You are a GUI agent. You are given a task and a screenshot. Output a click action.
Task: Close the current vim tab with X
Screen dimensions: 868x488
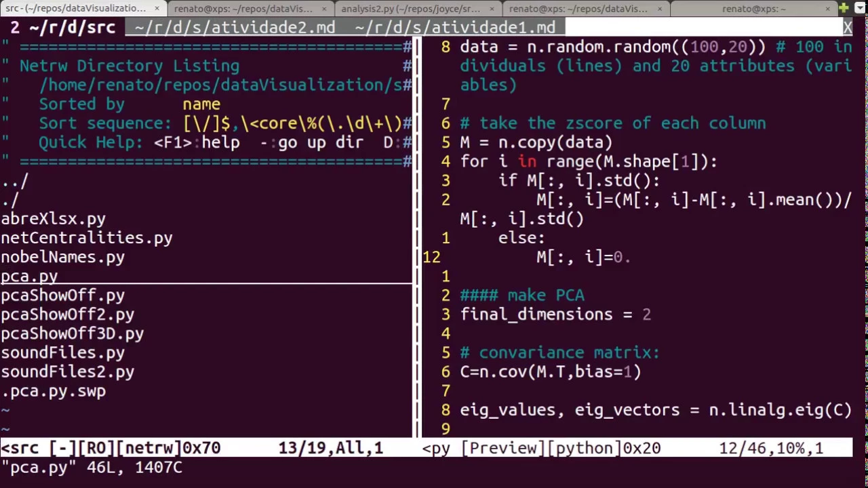pyautogui.click(x=847, y=28)
